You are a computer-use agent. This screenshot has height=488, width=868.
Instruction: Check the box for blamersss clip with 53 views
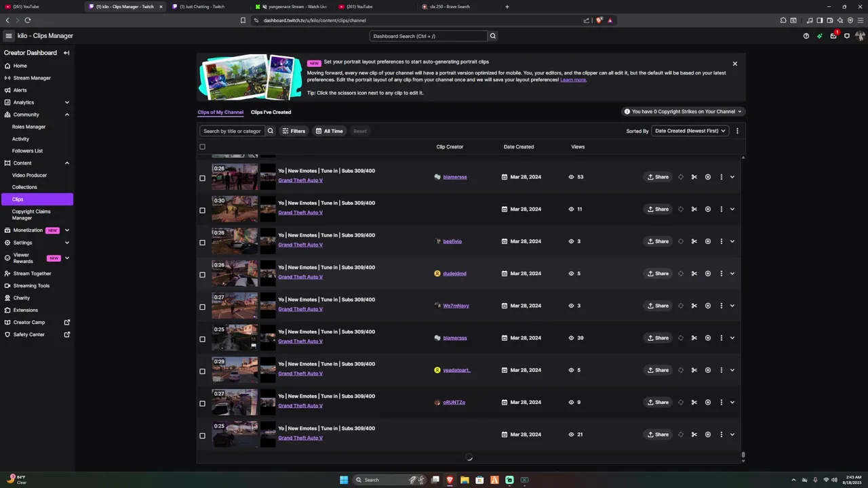(202, 178)
